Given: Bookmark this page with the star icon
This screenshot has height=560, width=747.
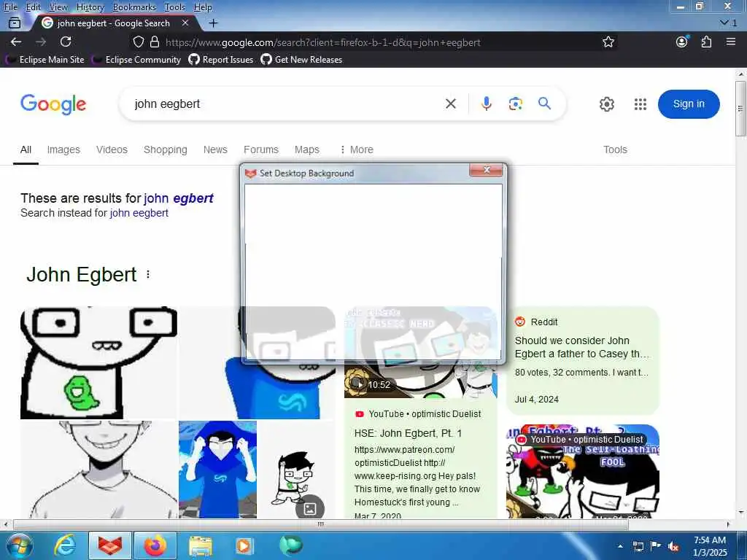Looking at the screenshot, I should pyautogui.click(x=608, y=42).
